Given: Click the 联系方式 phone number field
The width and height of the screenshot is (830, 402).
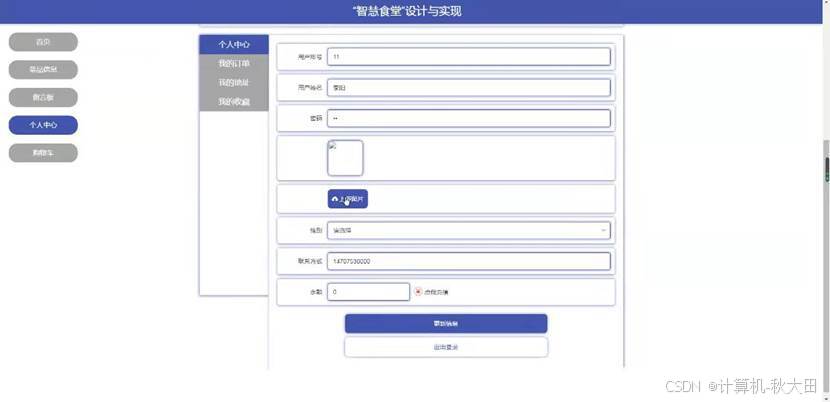Looking at the screenshot, I should point(468,261).
